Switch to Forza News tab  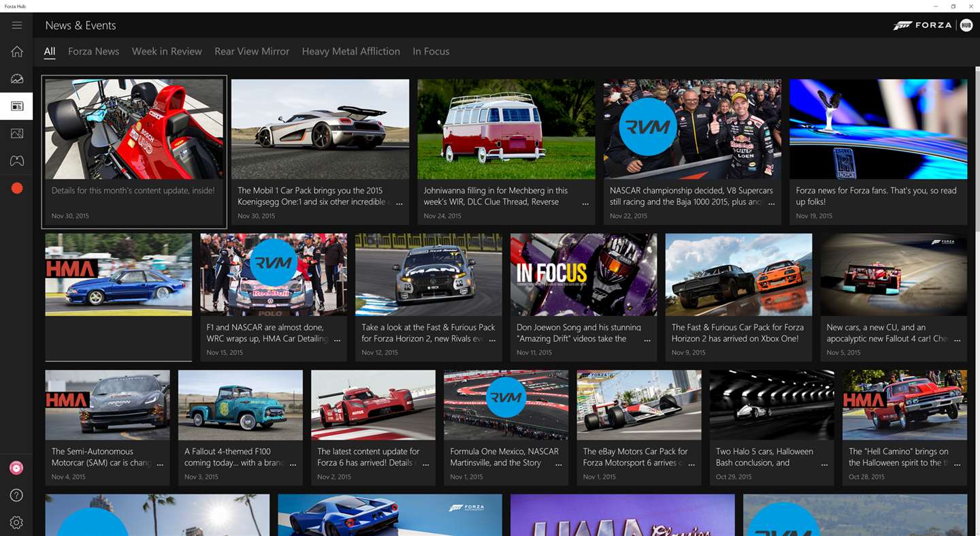[x=94, y=51]
